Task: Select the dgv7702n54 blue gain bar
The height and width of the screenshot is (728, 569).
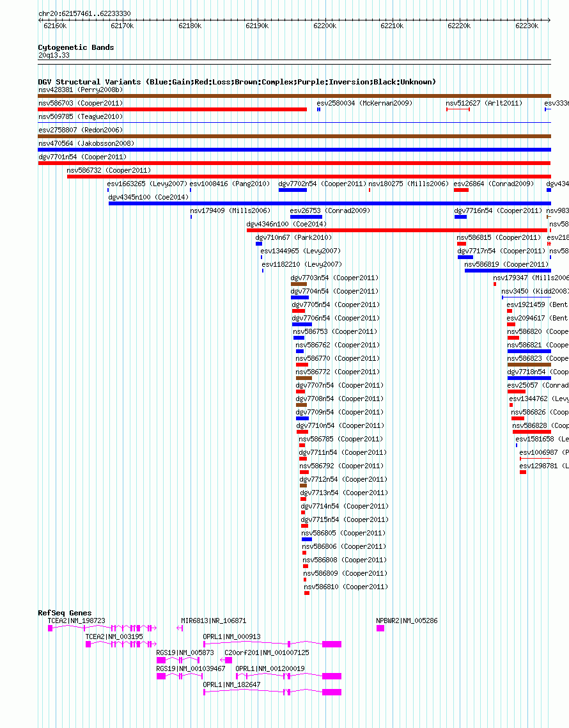Action: pyautogui.click(x=292, y=190)
